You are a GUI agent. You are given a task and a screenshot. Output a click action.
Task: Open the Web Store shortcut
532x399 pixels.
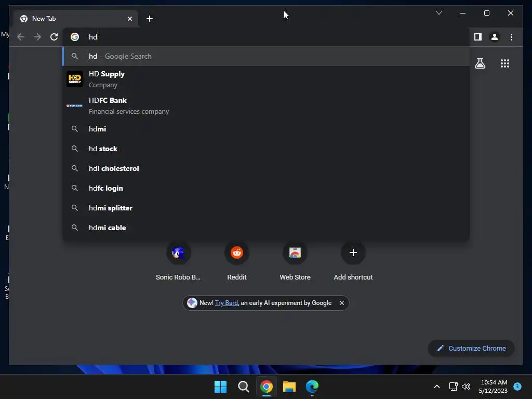point(295,261)
